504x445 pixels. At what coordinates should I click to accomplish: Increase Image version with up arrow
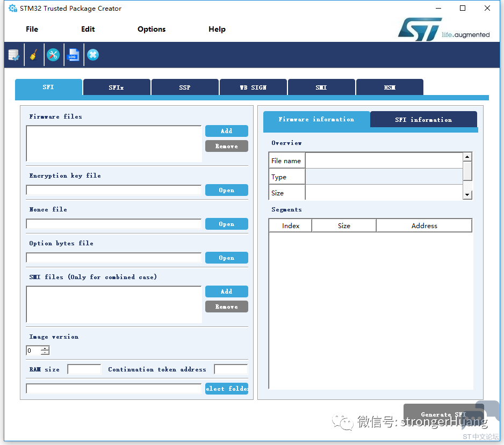pyautogui.click(x=45, y=348)
